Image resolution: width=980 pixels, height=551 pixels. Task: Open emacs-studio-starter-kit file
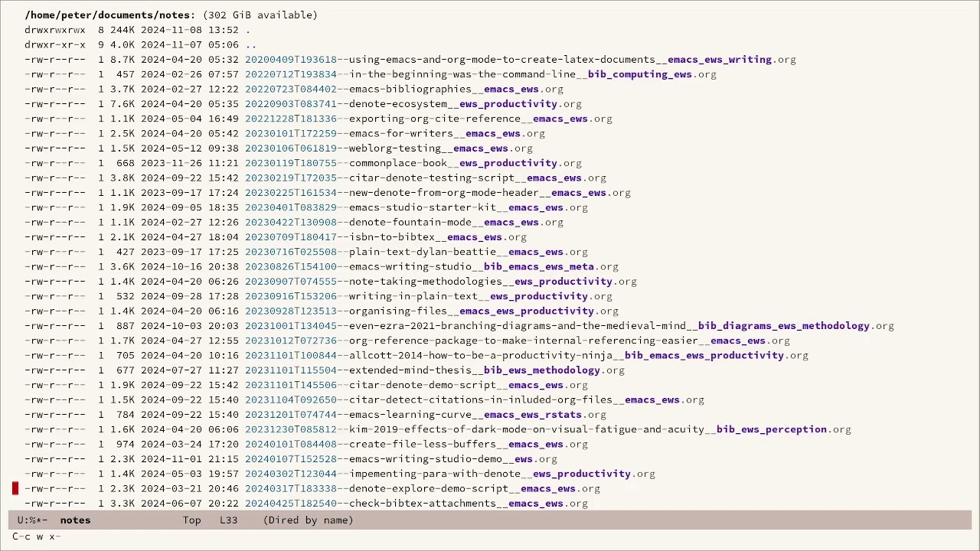coord(416,207)
